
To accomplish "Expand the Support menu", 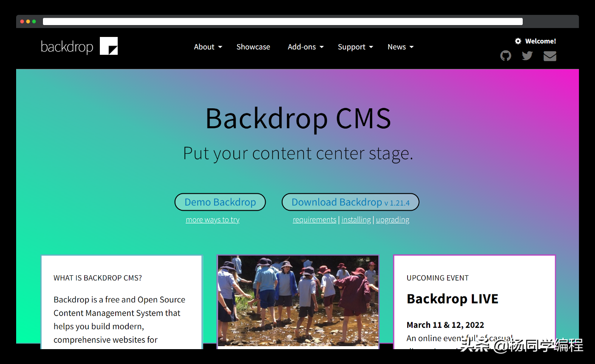I will (355, 47).
